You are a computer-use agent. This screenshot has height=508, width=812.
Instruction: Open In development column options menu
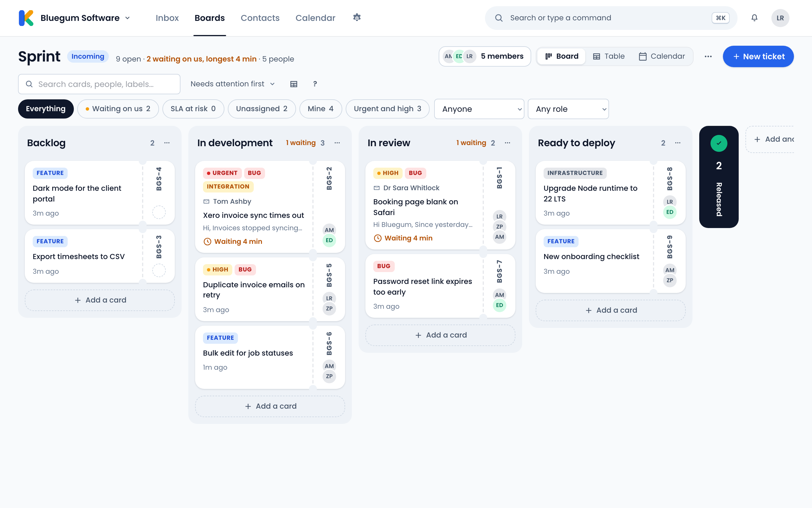click(337, 143)
